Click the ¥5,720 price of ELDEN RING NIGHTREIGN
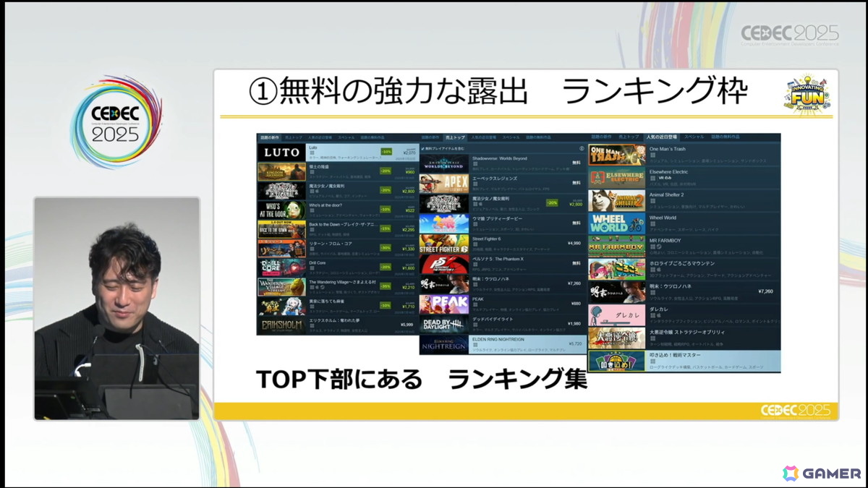This screenshot has width=868, height=488. (x=574, y=344)
